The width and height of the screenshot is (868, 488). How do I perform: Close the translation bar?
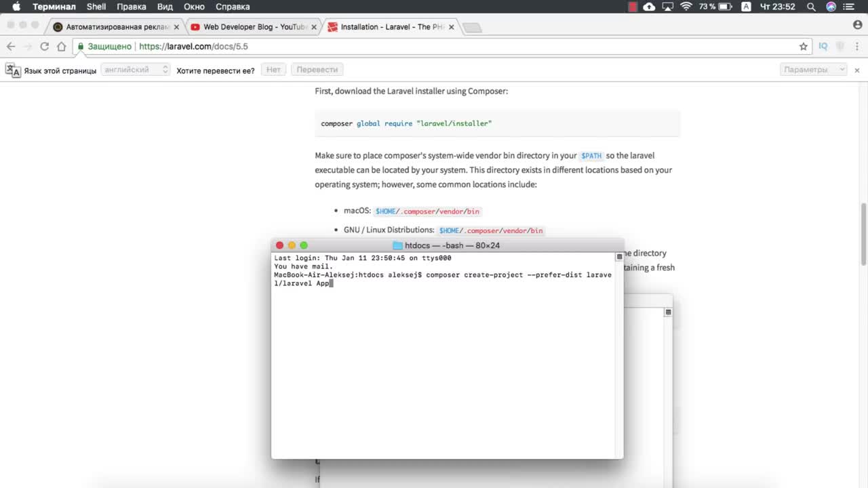click(x=857, y=70)
